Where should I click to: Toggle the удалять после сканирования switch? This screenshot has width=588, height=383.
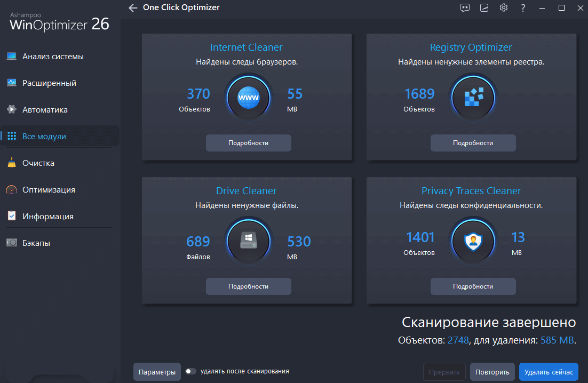coord(190,371)
